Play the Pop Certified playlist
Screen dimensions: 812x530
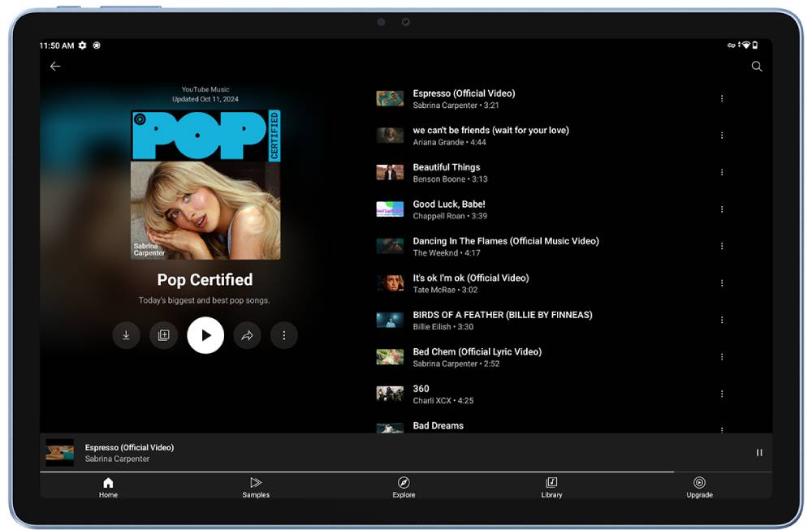pyautogui.click(x=205, y=335)
